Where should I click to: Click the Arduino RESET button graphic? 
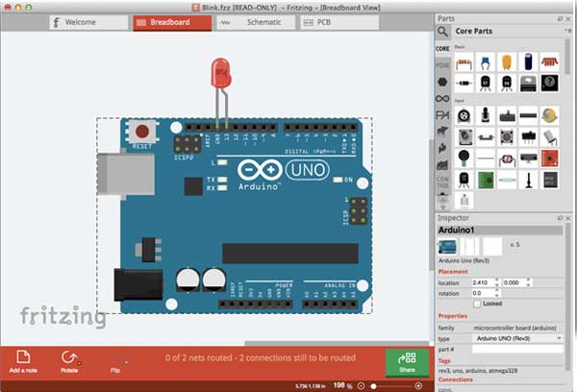(x=142, y=132)
